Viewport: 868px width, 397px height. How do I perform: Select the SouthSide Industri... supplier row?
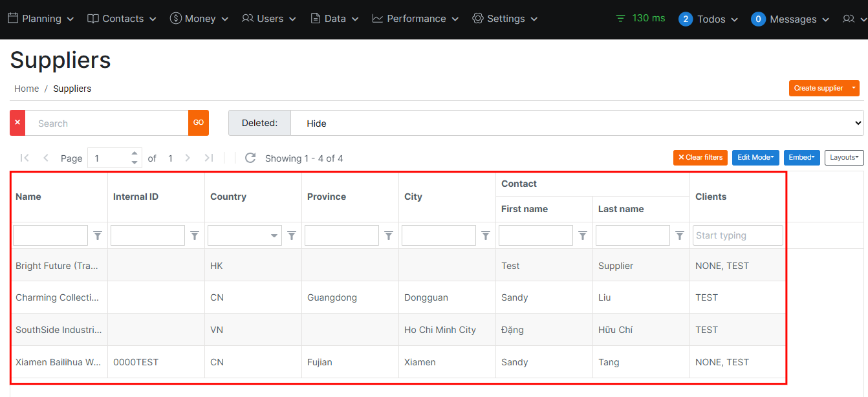pyautogui.click(x=398, y=330)
